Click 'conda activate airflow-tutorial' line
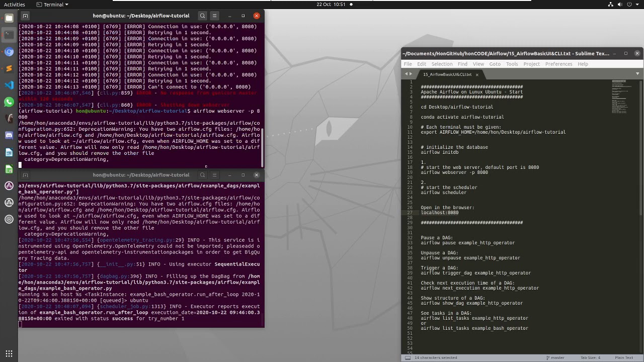 coord(462,117)
